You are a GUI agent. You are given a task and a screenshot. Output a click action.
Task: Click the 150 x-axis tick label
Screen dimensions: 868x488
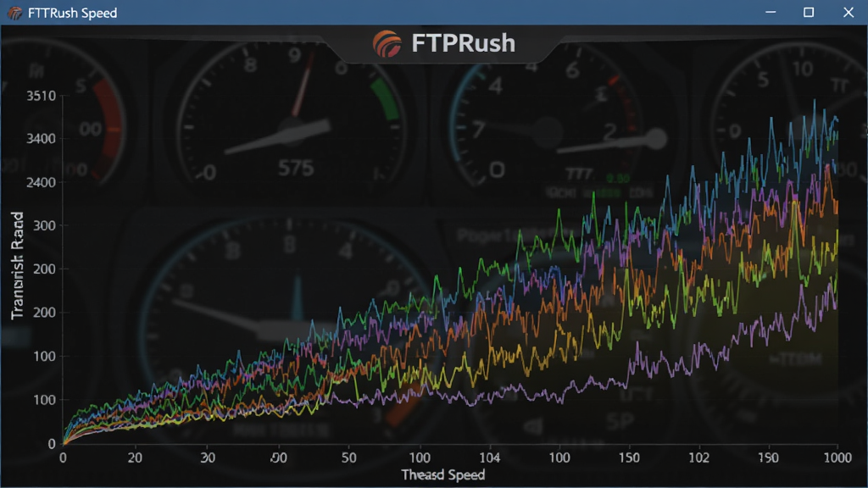(x=630, y=457)
